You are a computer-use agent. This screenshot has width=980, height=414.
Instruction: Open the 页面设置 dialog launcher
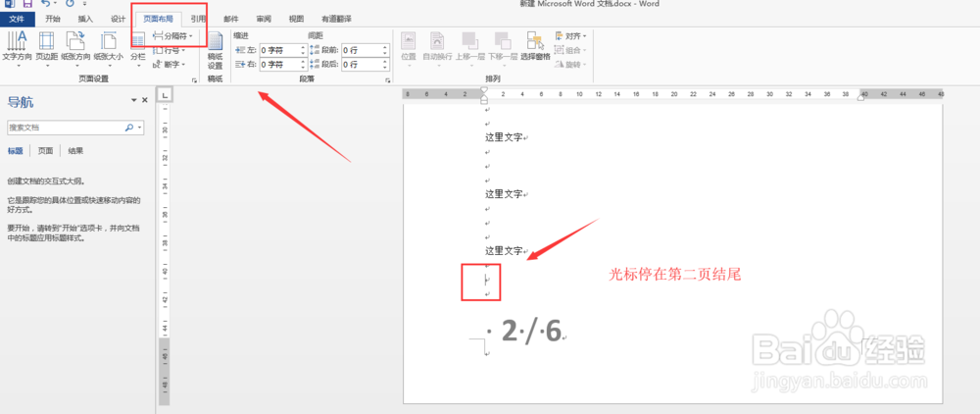point(194,80)
